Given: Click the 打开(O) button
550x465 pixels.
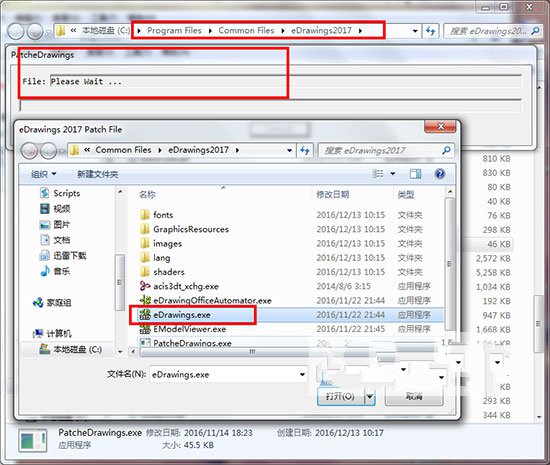Looking at the screenshot, I should (341, 397).
